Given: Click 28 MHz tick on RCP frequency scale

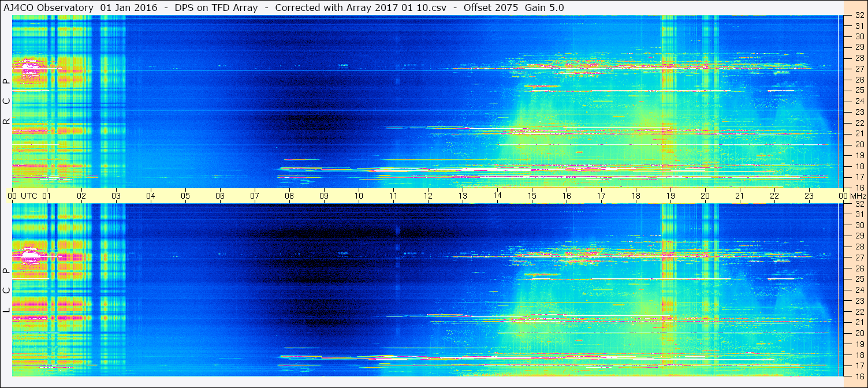Looking at the screenshot, I should [x=859, y=58].
